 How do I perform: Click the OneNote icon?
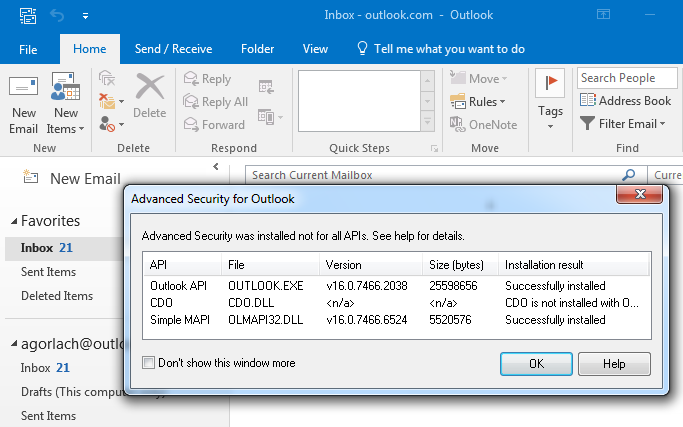(x=457, y=125)
